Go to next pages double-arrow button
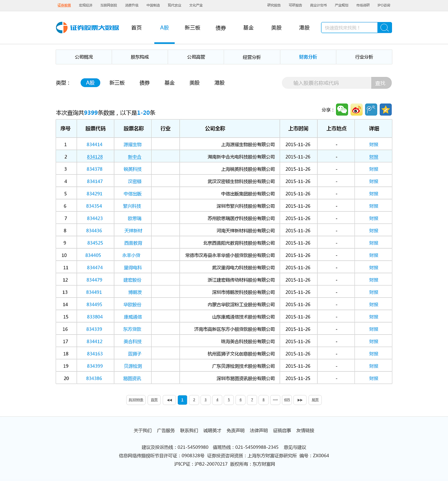This screenshot has height=481, width=448. tap(300, 400)
